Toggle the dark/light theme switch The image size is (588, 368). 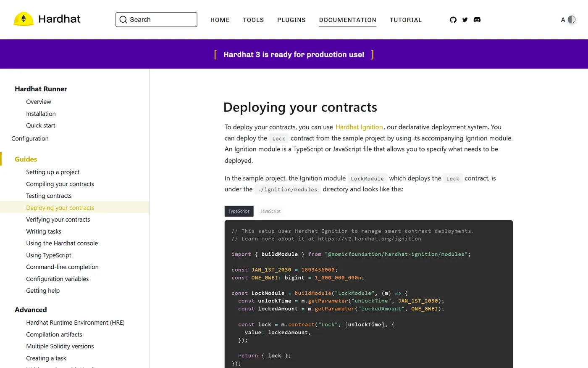point(572,20)
